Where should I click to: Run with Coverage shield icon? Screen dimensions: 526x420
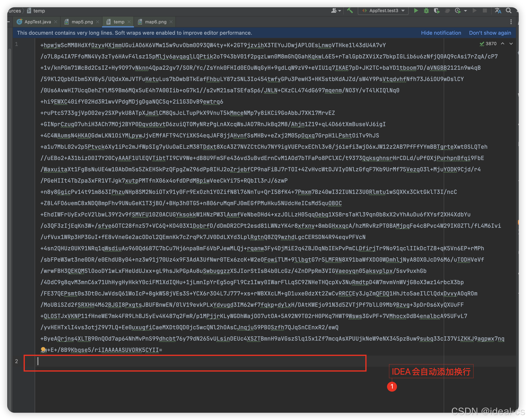click(x=436, y=10)
